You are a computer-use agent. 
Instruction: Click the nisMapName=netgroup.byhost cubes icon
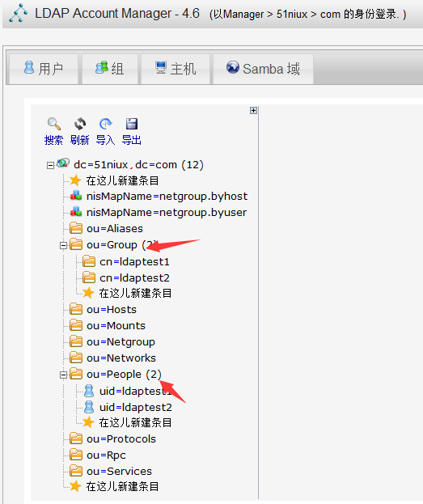[76, 196]
